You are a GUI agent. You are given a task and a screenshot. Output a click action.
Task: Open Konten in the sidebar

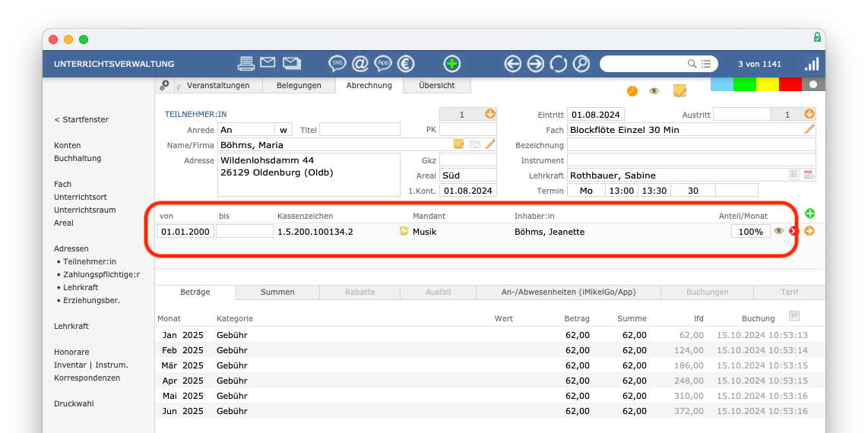(x=68, y=145)
